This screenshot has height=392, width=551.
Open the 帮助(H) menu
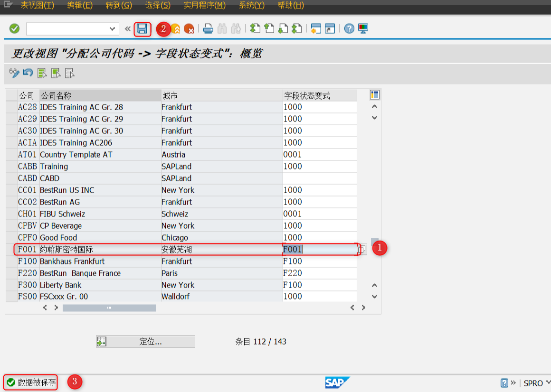pyautogui.click(x=291, y=5)
